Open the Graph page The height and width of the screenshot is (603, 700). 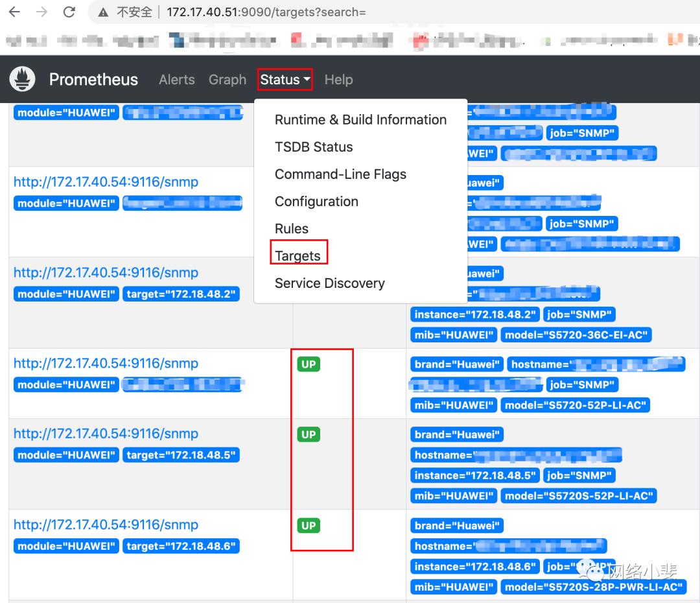click(227, 80)
